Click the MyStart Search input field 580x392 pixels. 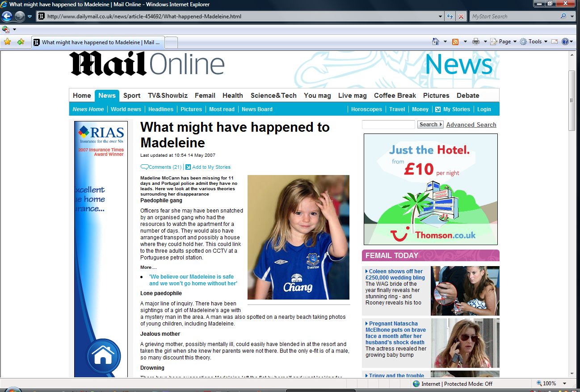514,17
